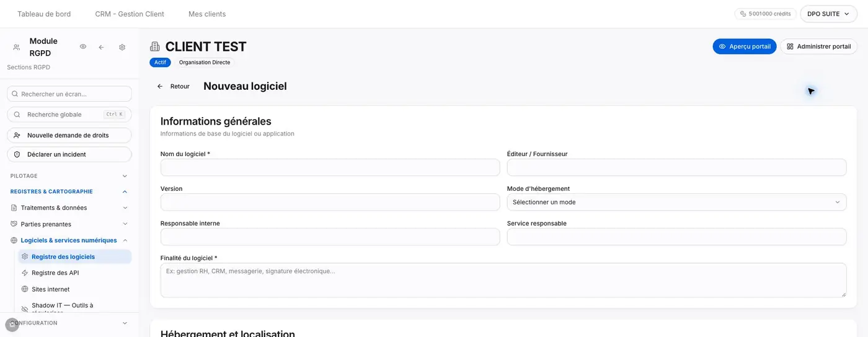Focus the Nom du logiciel field
868x337 pixels.
330,167
